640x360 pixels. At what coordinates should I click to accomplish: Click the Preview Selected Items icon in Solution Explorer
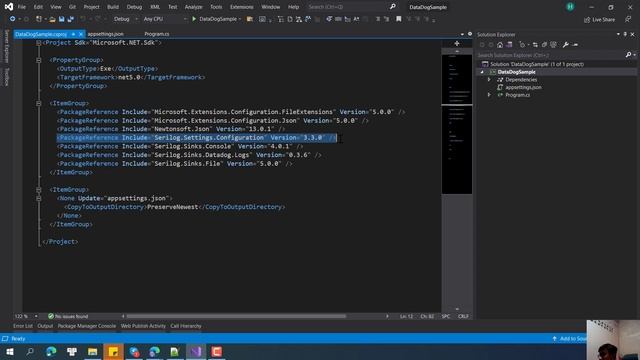click(575, 45)
